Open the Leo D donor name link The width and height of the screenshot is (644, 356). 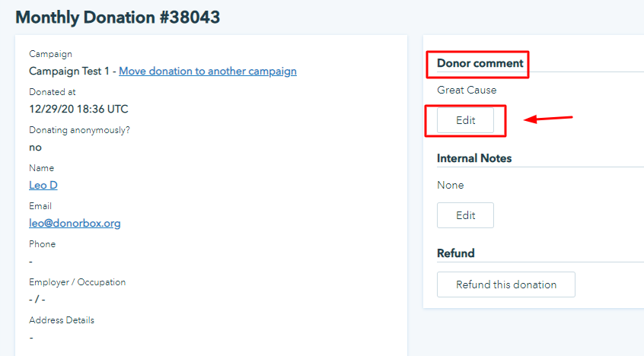point(43,186)
